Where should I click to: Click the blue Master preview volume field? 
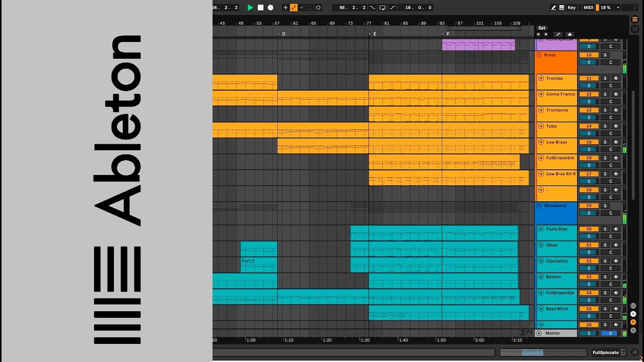pos(610,333)
